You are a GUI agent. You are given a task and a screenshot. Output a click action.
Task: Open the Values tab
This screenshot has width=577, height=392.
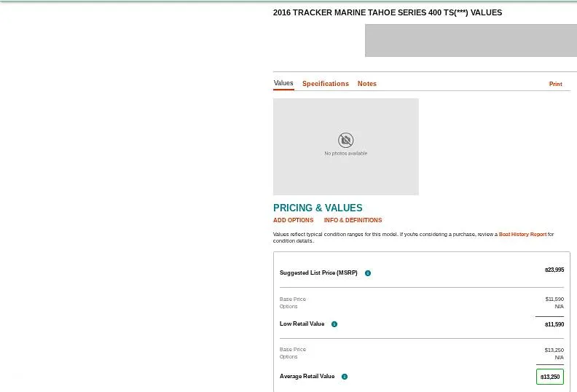click(x=283, y=83)
